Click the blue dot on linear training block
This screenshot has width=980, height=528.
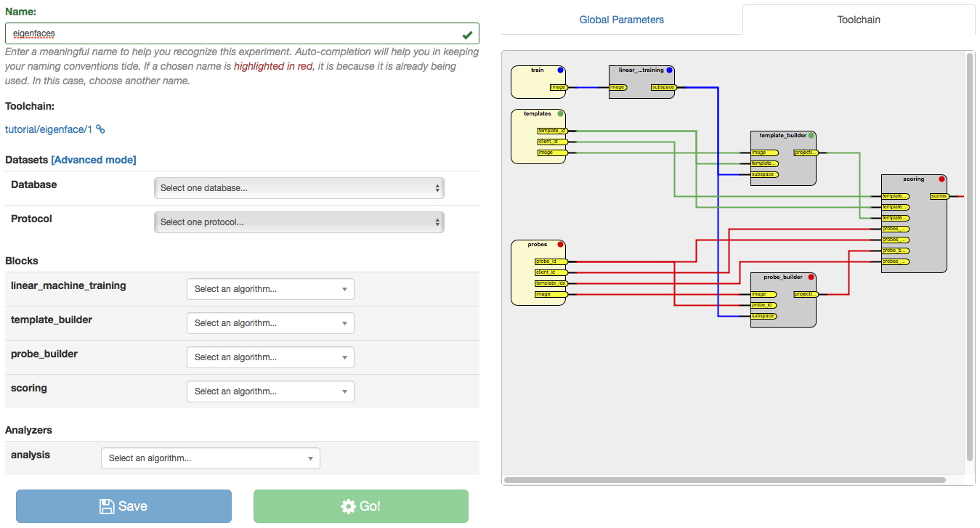pos(669,70)
